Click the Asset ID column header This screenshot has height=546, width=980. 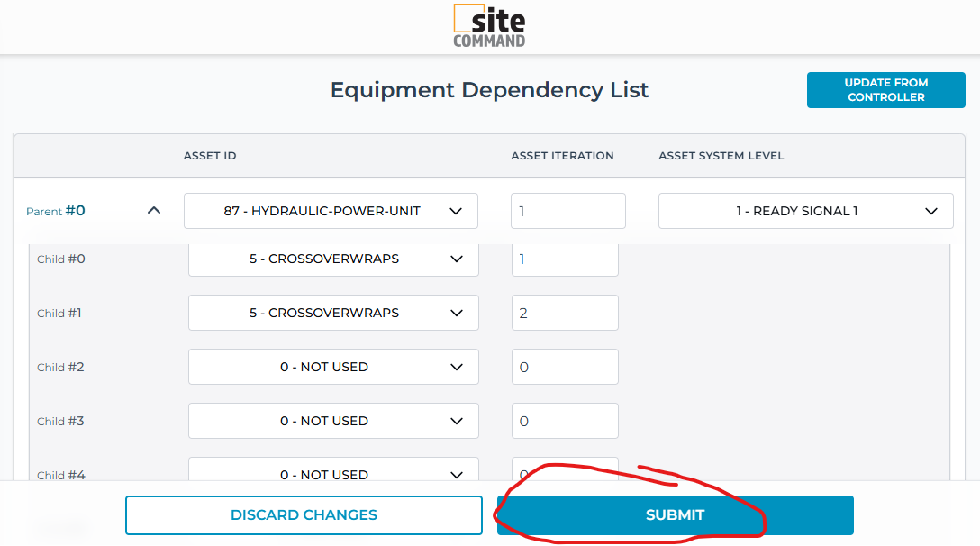210,156
